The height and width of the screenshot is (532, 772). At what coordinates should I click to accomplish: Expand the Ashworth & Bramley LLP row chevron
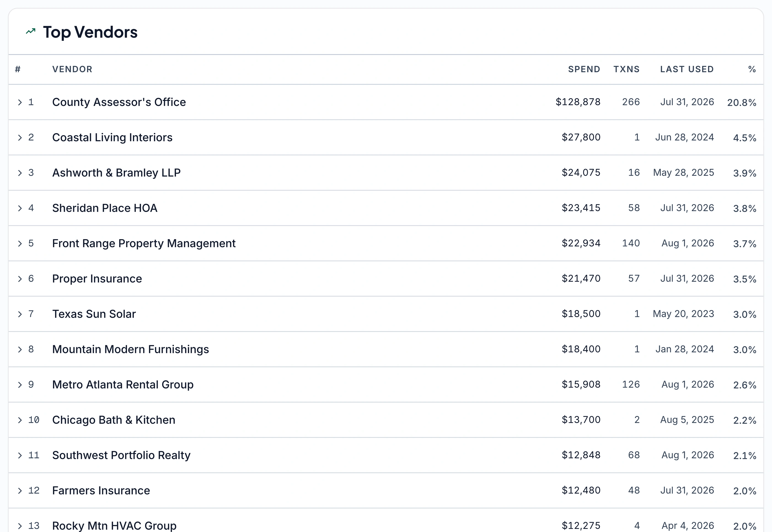20,173
